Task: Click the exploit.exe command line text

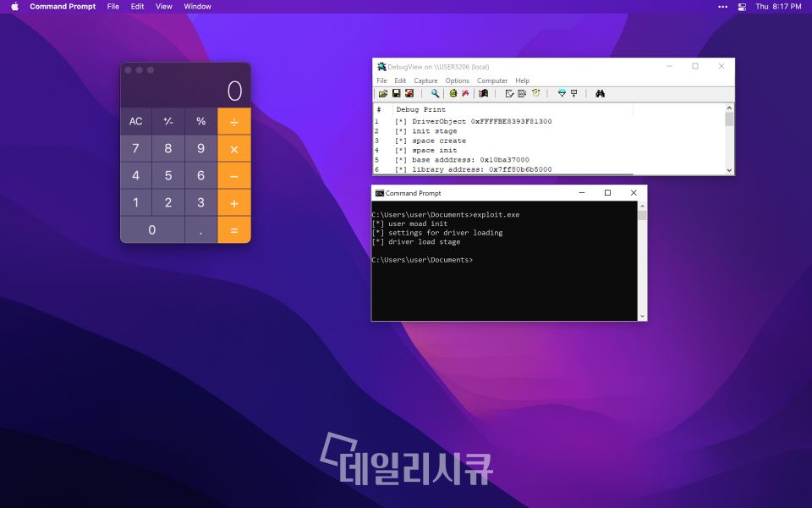Action: tap(446, 214)
